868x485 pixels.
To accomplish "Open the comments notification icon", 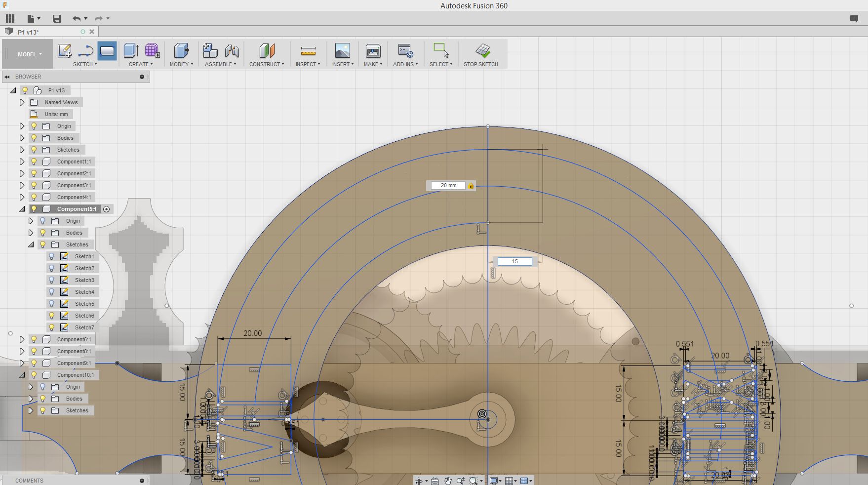I will (x=854, y=19).
